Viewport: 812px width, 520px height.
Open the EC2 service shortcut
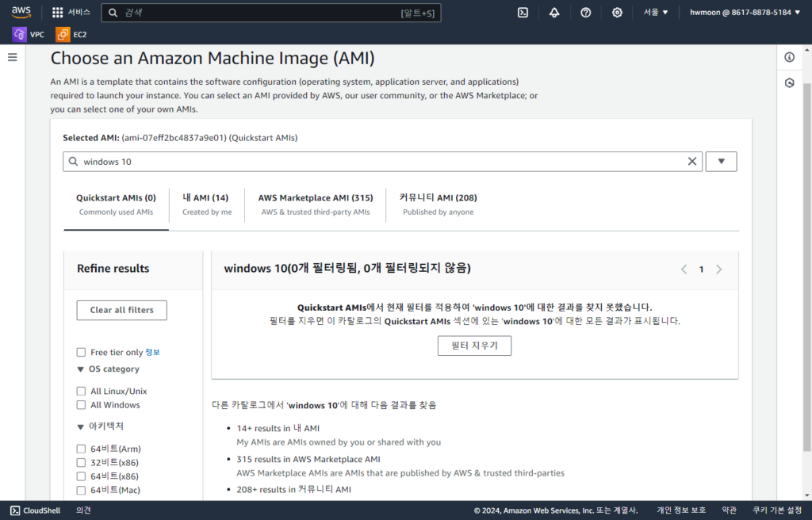tap(71, 35)
